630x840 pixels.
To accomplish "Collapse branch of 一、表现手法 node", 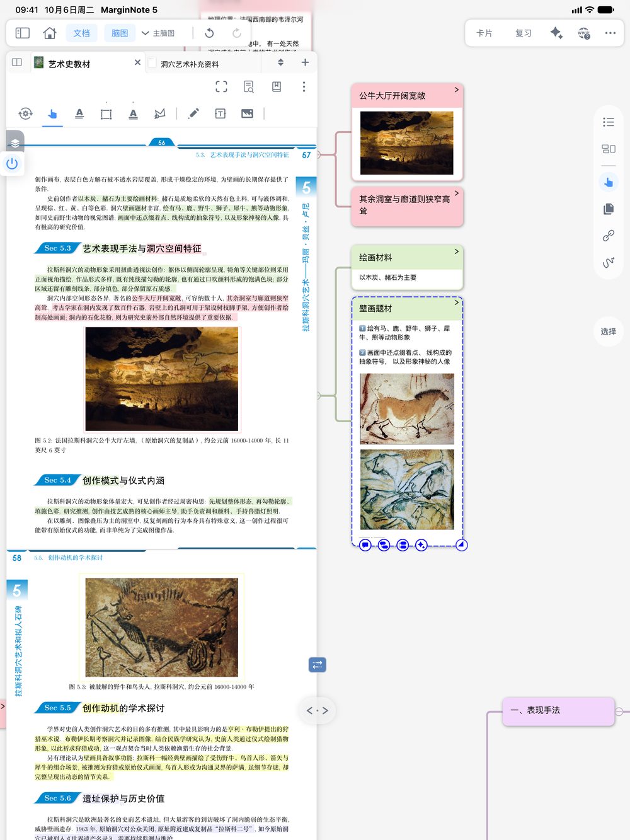I will (x=619, y=711).
